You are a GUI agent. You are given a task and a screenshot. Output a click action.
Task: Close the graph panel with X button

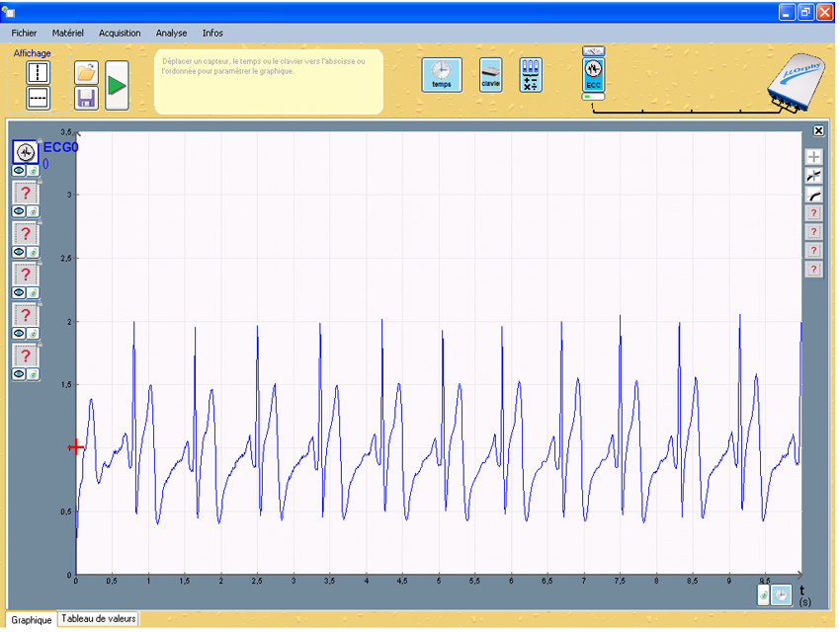coord(818,130)
